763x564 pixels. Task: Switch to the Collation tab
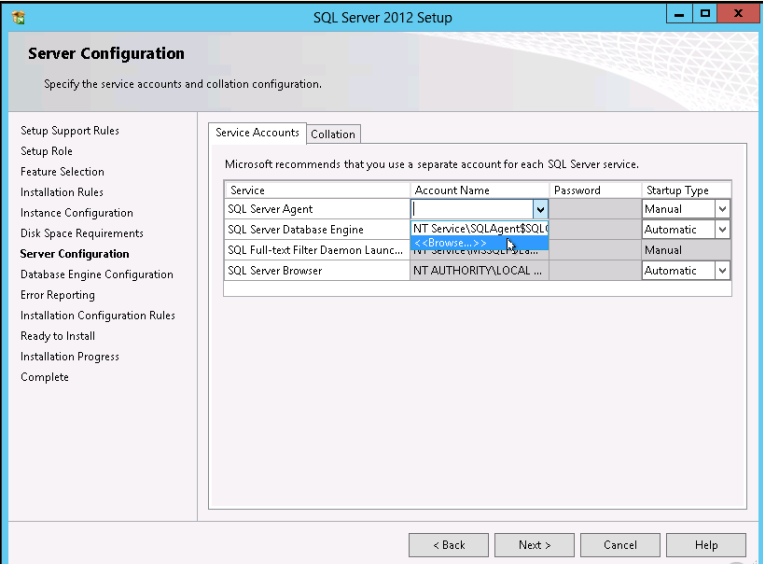[x=333, y=134]
